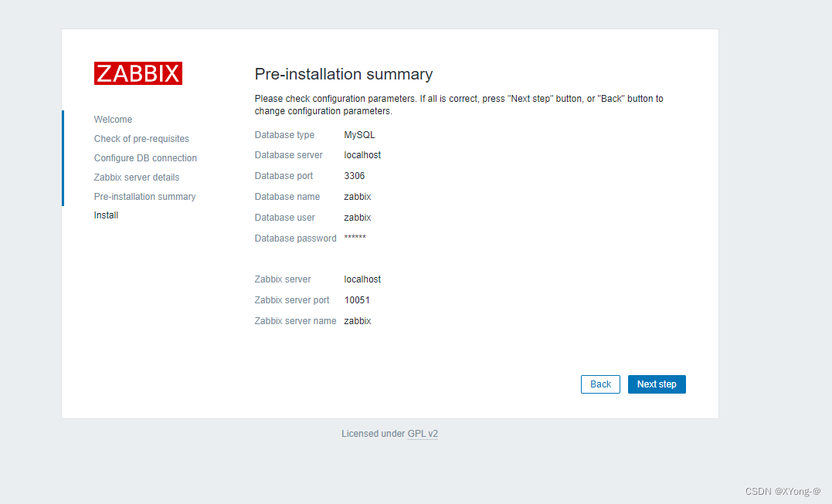Click the Database type label
The width and height of the screenshot is (832, 504).
point(284,134)
